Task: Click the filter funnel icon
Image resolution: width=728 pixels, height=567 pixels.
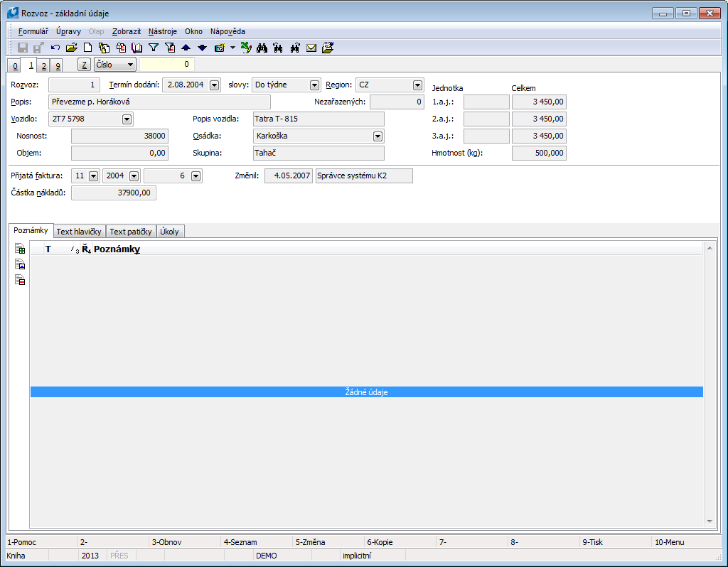Action: tap(154, 48)
